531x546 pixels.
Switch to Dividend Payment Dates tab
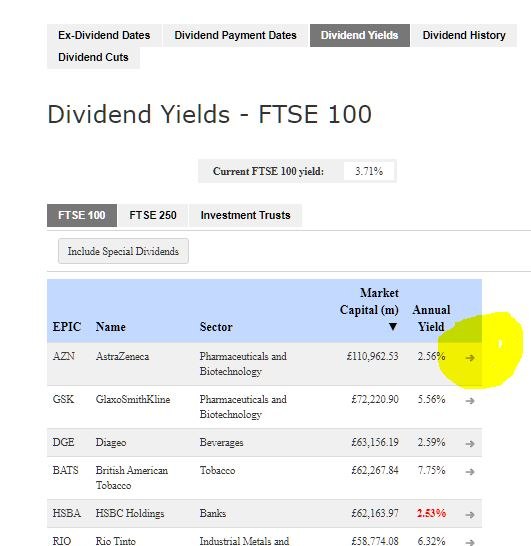pos(235,35)
